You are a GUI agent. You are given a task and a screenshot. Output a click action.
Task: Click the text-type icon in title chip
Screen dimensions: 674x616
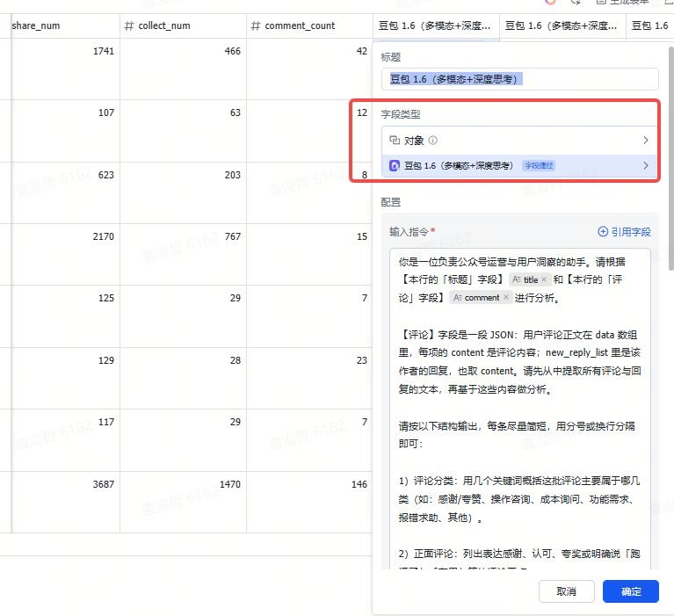pyautogui.click(x=517, y=279)
